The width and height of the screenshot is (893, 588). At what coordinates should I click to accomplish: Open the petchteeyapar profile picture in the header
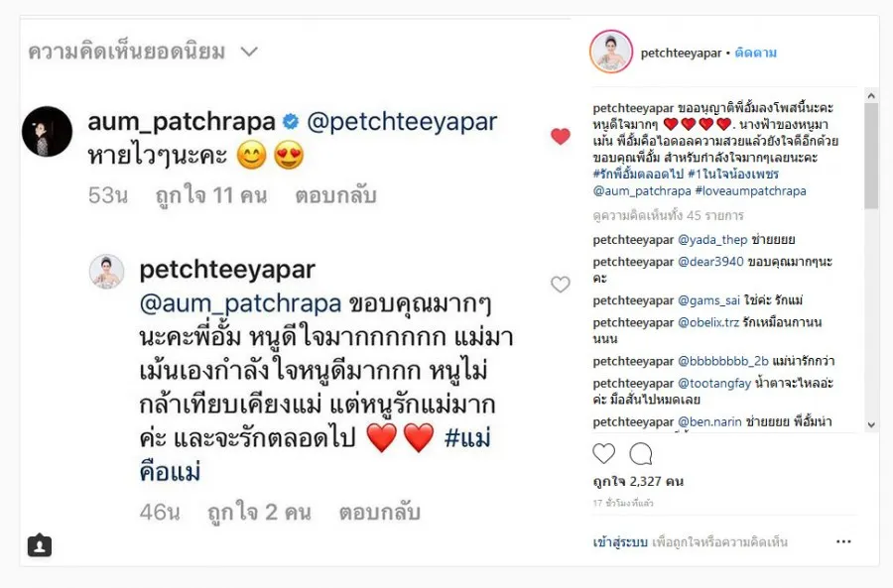[x=611, y=52]
